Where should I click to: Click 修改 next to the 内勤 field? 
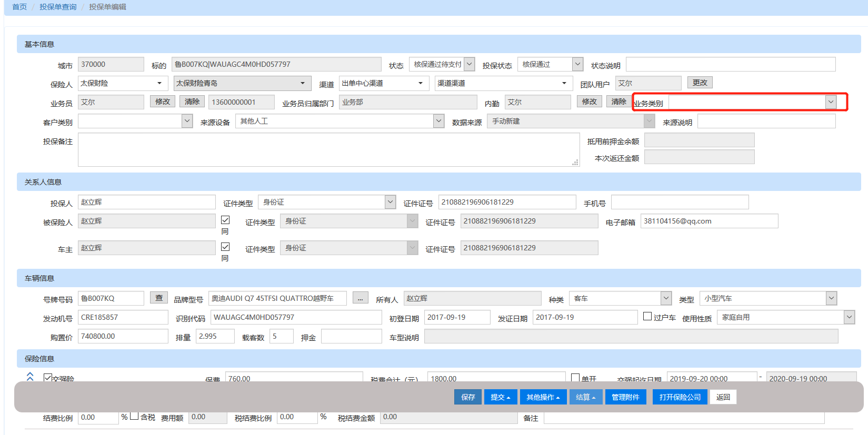click(x=589, y=102)
